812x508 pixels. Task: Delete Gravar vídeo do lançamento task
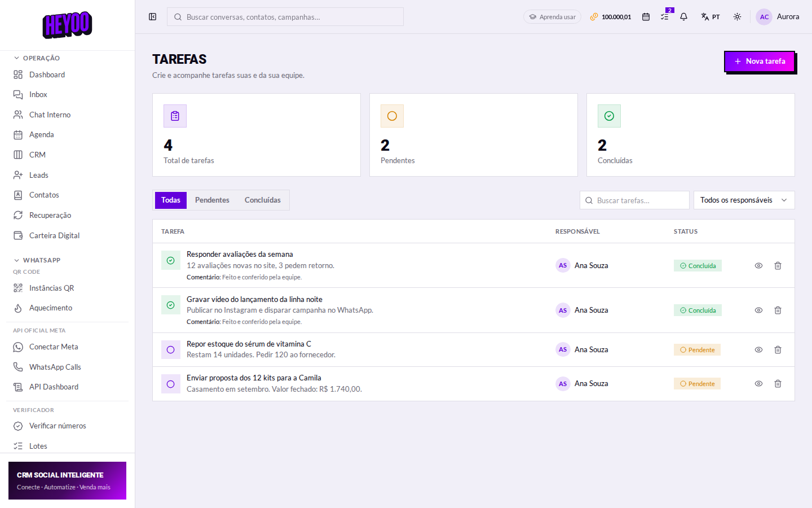(778, 310)
